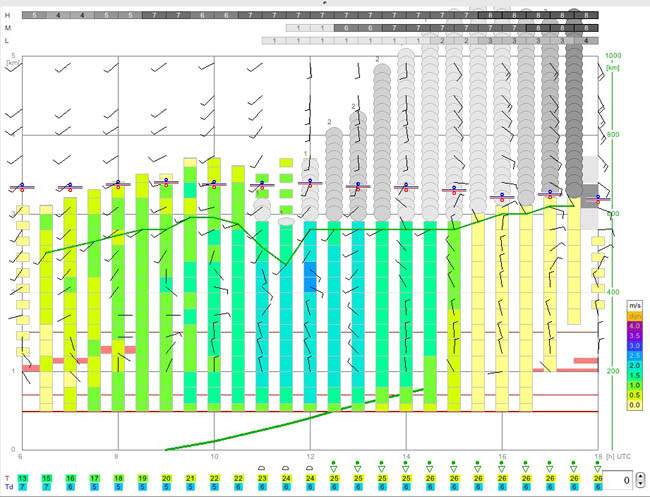Select the temperature cell showing 13

coord(22,479)
